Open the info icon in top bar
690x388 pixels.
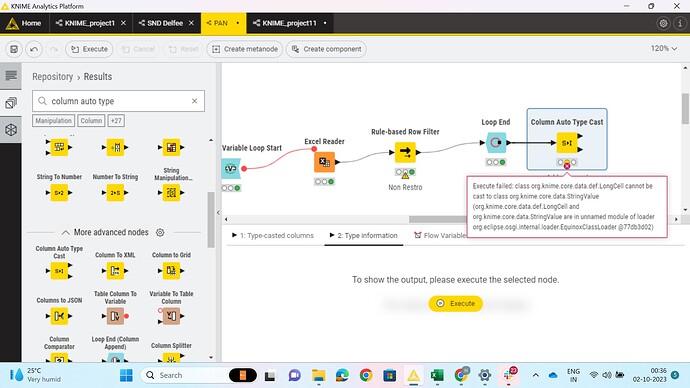(x=680, y=23)
